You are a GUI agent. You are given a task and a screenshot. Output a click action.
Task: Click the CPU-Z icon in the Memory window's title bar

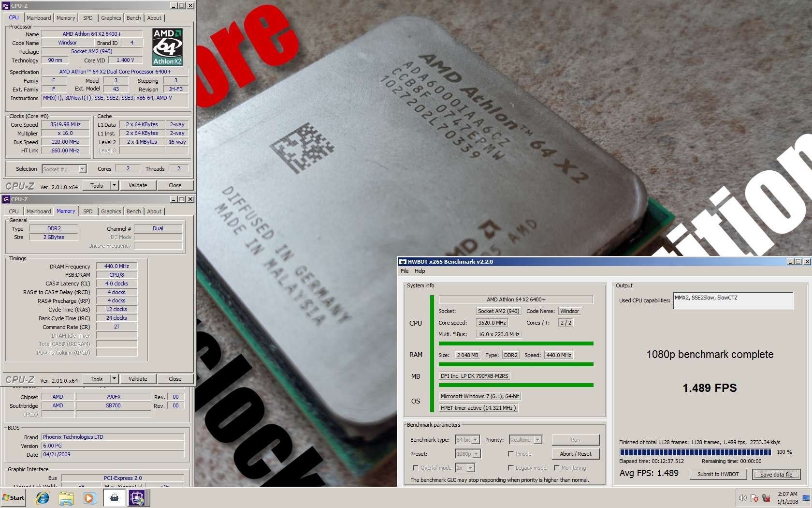6,199
